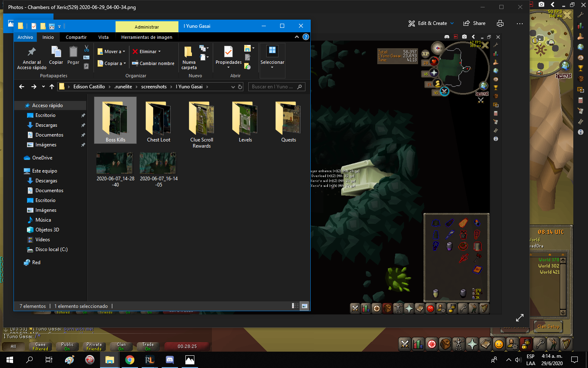Toggle quick prayers orb in photo

tap(434, 73)
